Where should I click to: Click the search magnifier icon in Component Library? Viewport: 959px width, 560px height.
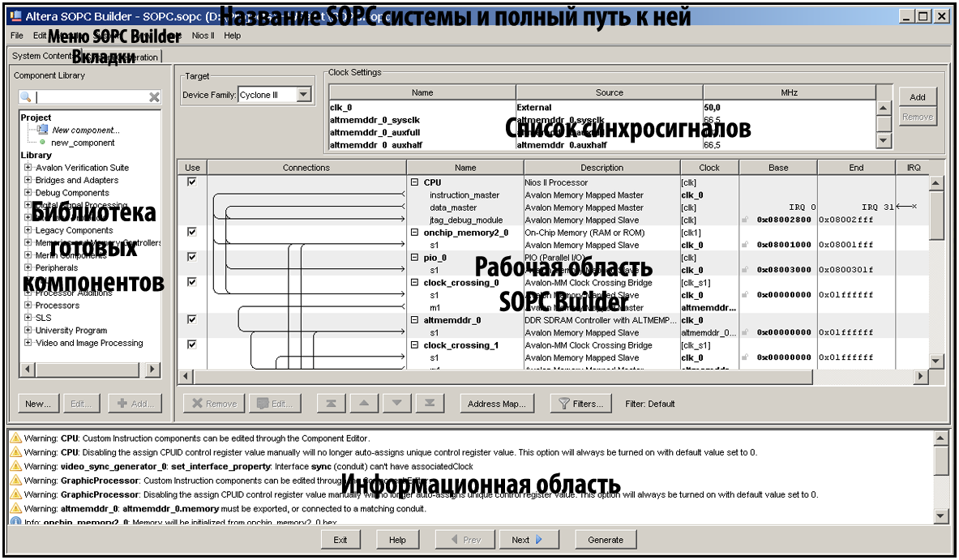click(26, 97)
